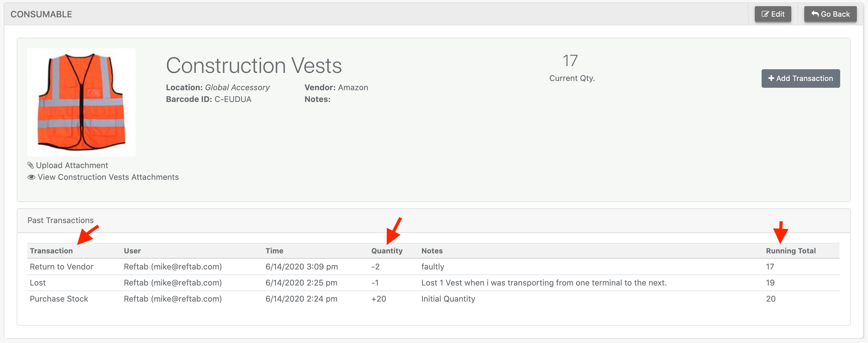Click the paperclip icon beside Upload Attachment
This screenshot has width=868, height=343.
(31, 165)
